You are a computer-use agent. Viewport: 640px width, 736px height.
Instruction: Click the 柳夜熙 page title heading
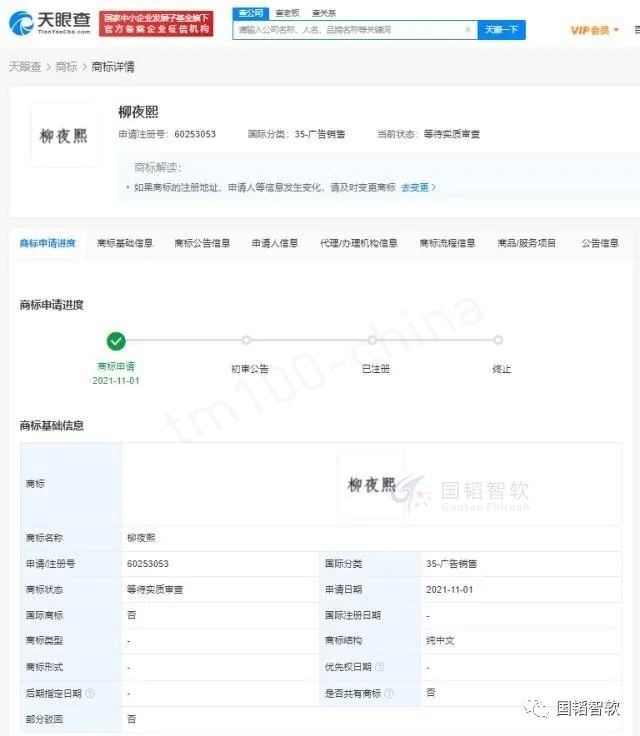pyautogui.click(x=139, y=112)
